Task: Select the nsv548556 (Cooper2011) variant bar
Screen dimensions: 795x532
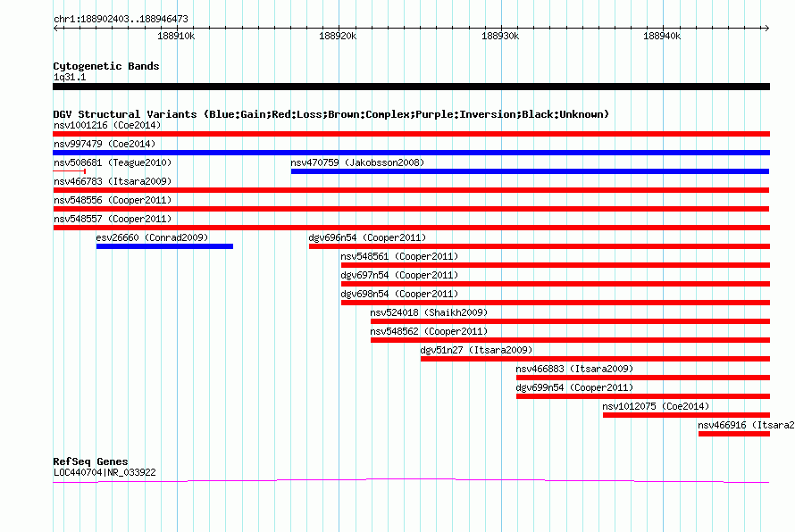Action: click(x=411, y=209)
